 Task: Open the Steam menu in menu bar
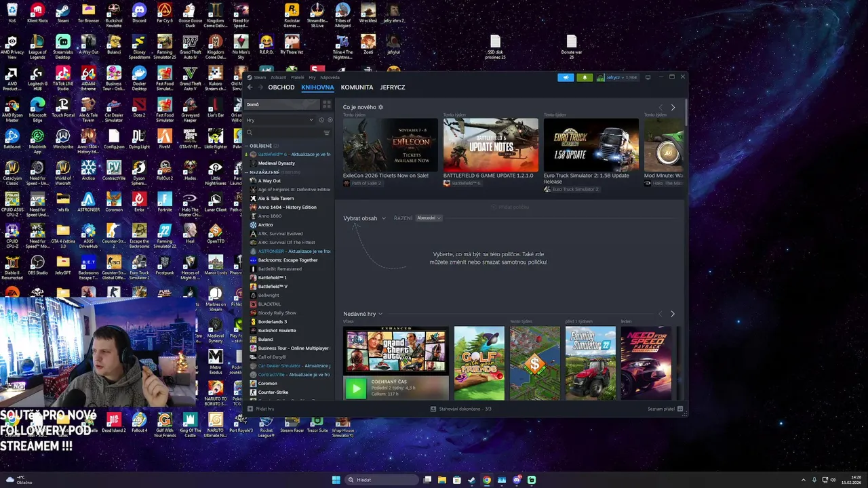[x=260, y=77]
